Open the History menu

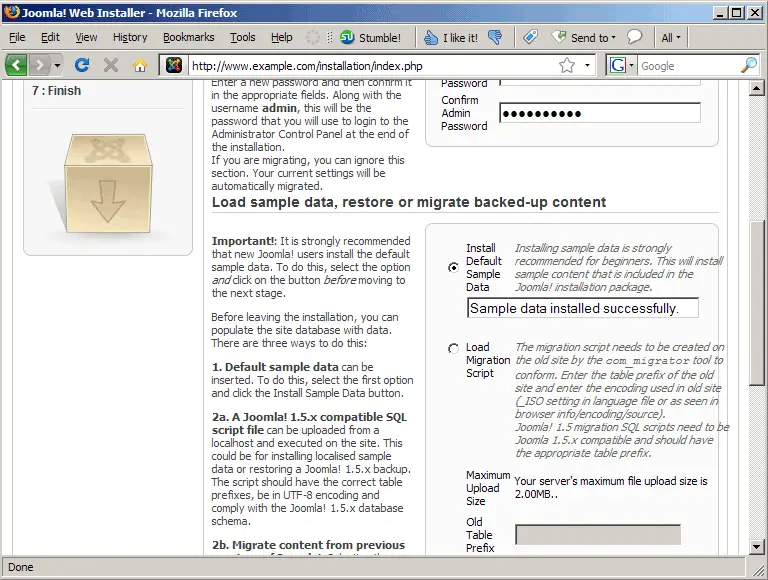pos(130,37)
